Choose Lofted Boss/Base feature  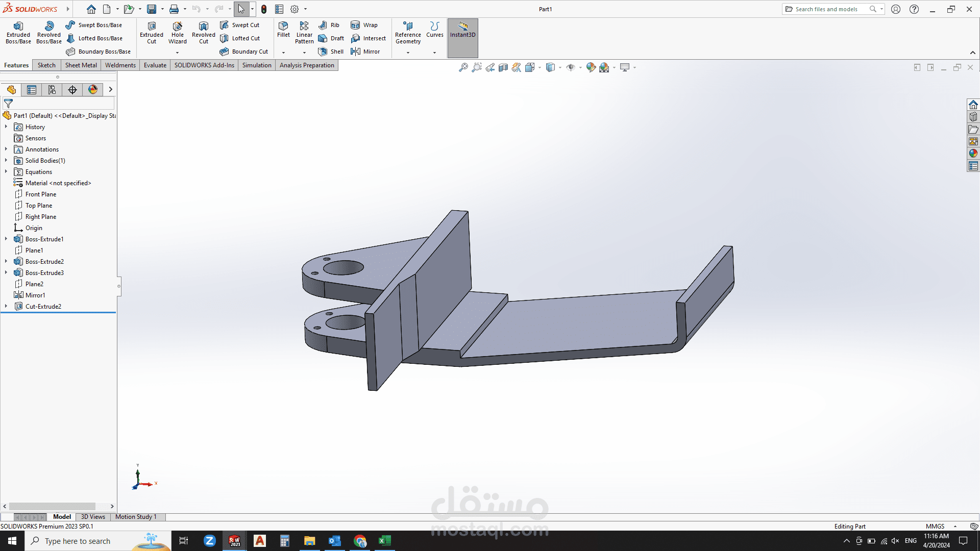pyautogui.click(x=94, y=38)
